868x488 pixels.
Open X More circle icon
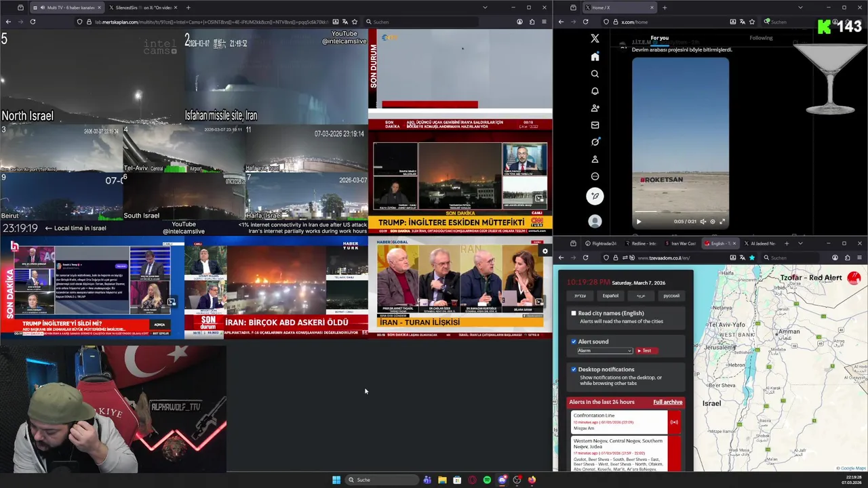coord(595,176)
